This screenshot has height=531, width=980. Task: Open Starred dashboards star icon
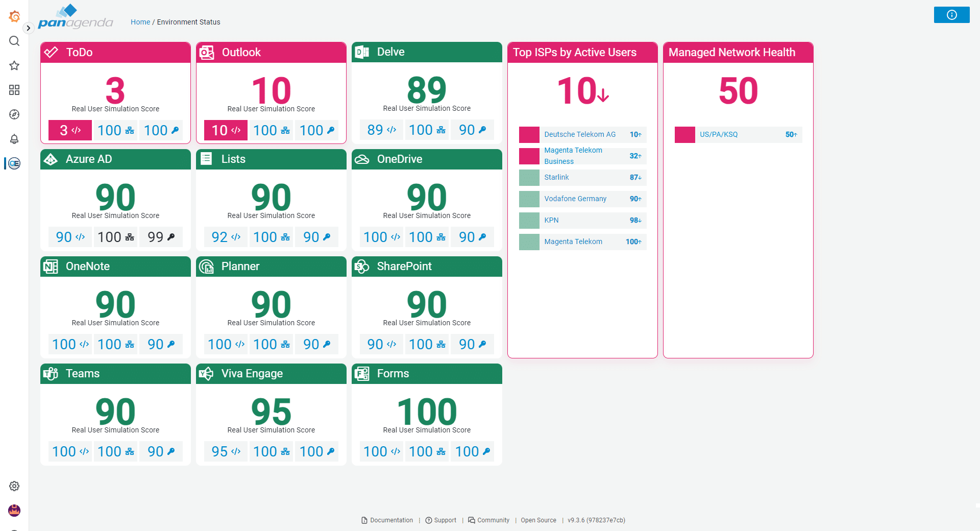pos(14,65)
